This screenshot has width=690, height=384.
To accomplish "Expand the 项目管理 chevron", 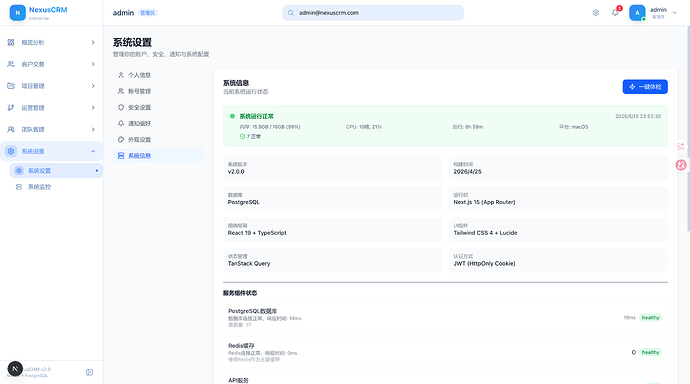I will (93, 86).
